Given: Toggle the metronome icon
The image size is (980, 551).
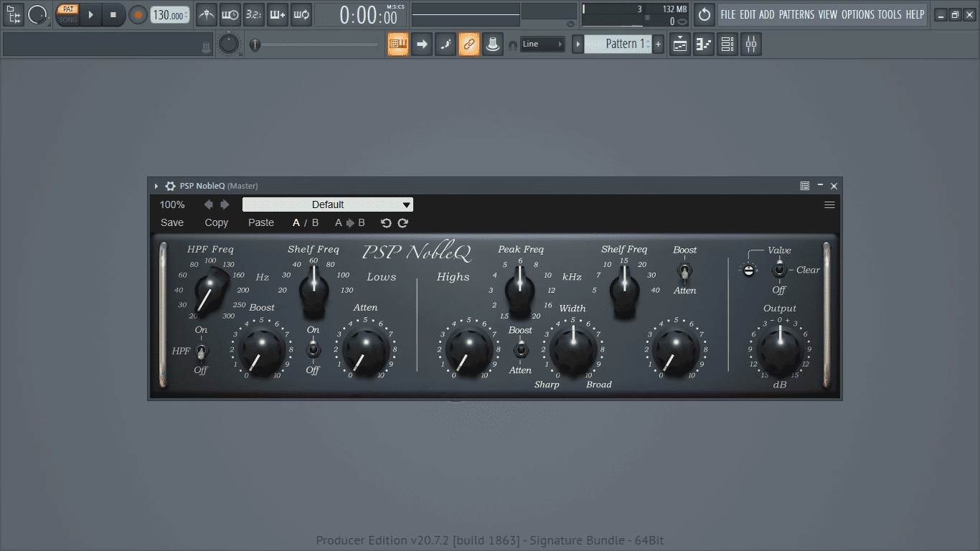Looking at the screenshot, I should click(x=207, y=14).
